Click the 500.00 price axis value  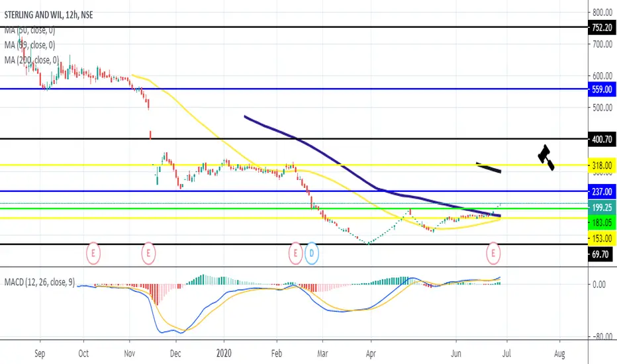602,107
